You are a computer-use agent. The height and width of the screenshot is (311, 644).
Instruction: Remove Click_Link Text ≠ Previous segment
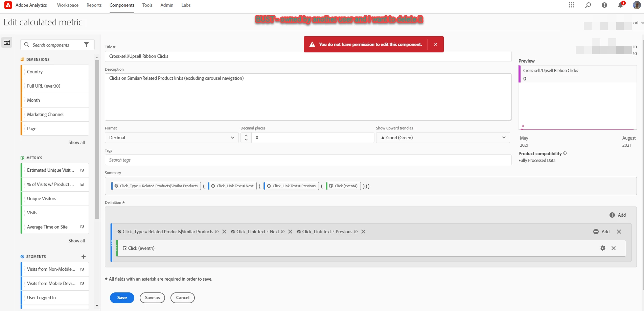pyautogui.click(x=363, y=232)
